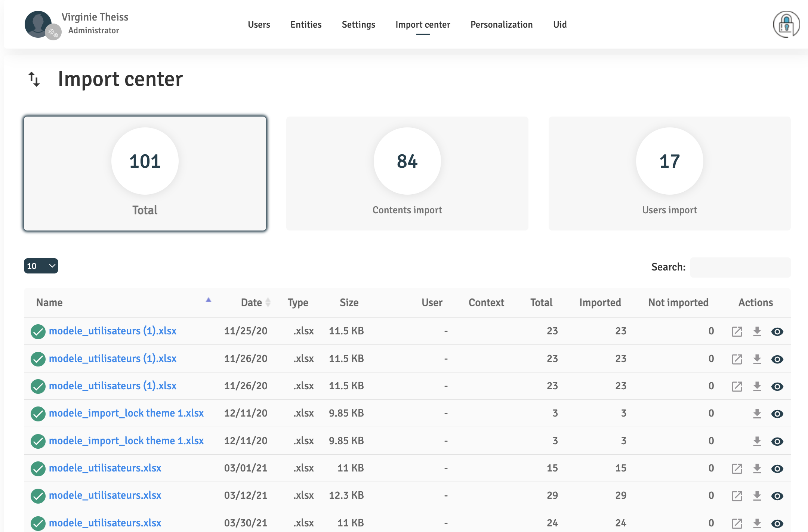808x532 pixels.
Task: Click the lock icon in top-right corner
Action: [786, 25]
